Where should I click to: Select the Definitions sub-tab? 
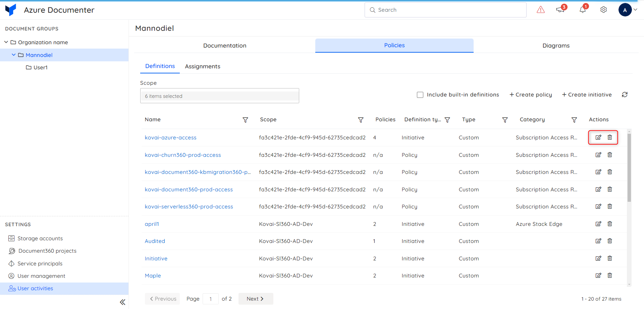(x=160, y=66)
